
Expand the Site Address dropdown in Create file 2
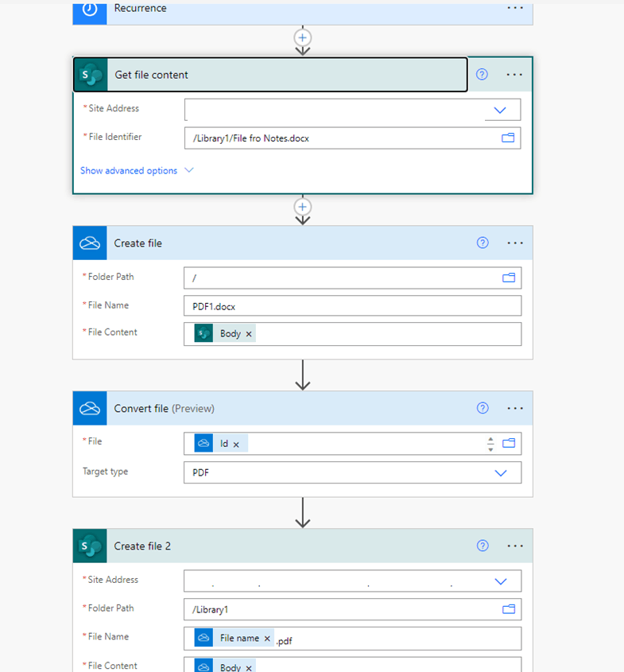(x=501, y=581)
